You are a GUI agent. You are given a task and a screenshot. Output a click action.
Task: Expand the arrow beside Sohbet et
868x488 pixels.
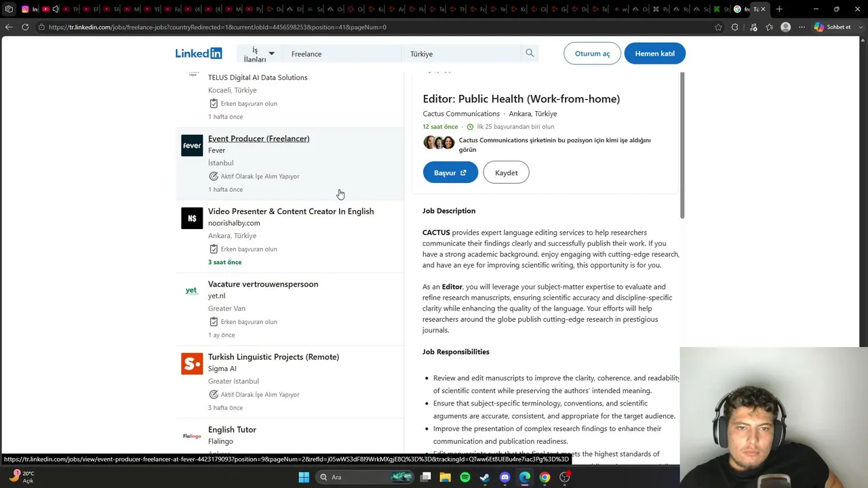tap(859, 27)
